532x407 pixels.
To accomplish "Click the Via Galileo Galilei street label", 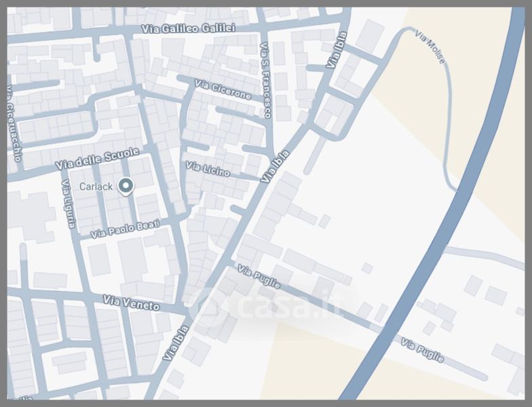I will (x=189, y=28).
